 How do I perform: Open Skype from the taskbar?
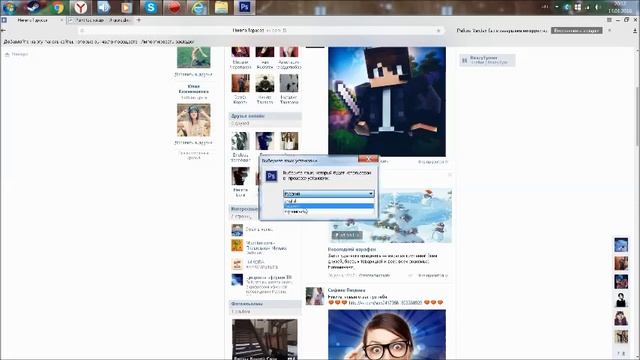pyautogui.click(x=151, y=7)
